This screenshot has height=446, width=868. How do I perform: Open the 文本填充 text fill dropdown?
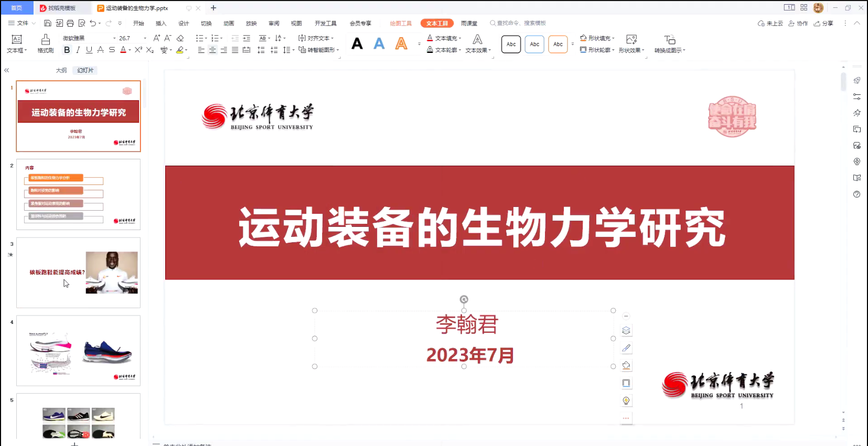pos(460,38)
